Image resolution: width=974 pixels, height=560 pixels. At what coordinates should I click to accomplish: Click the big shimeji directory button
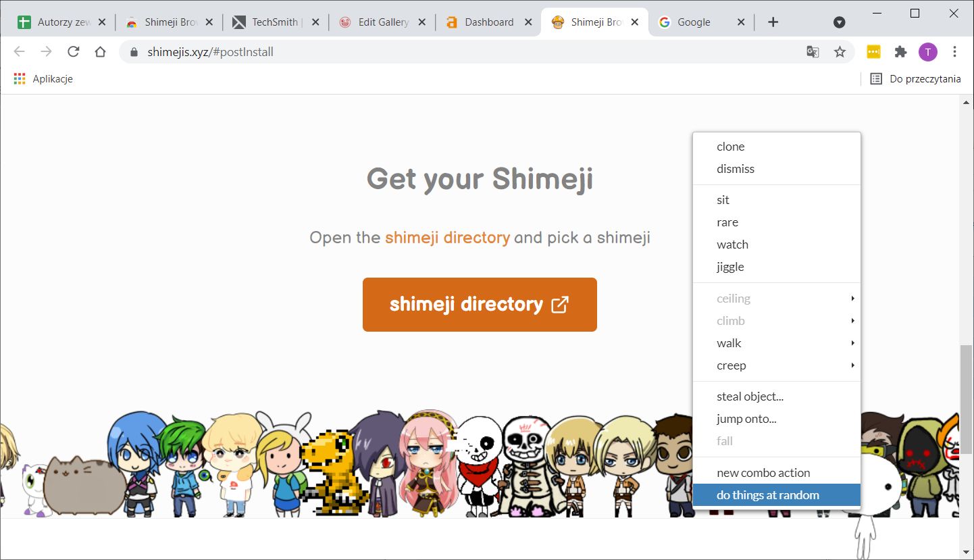click(480, 305)
